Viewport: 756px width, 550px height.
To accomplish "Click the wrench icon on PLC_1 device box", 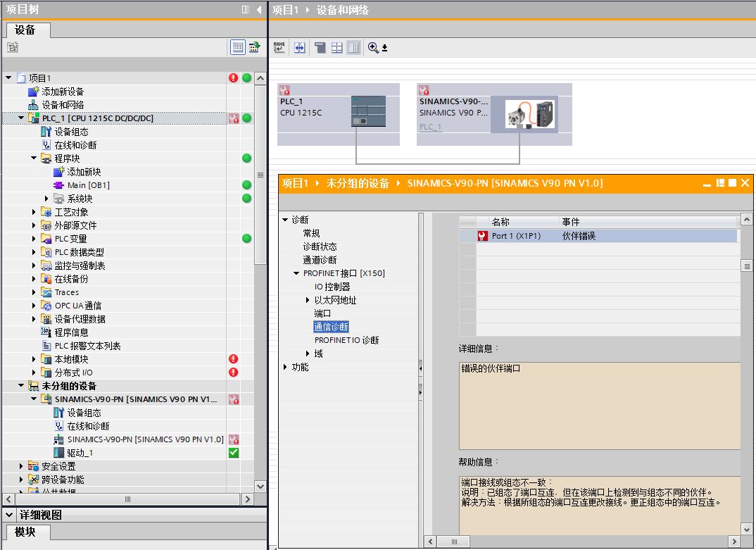I will click(x=284, y=89).
